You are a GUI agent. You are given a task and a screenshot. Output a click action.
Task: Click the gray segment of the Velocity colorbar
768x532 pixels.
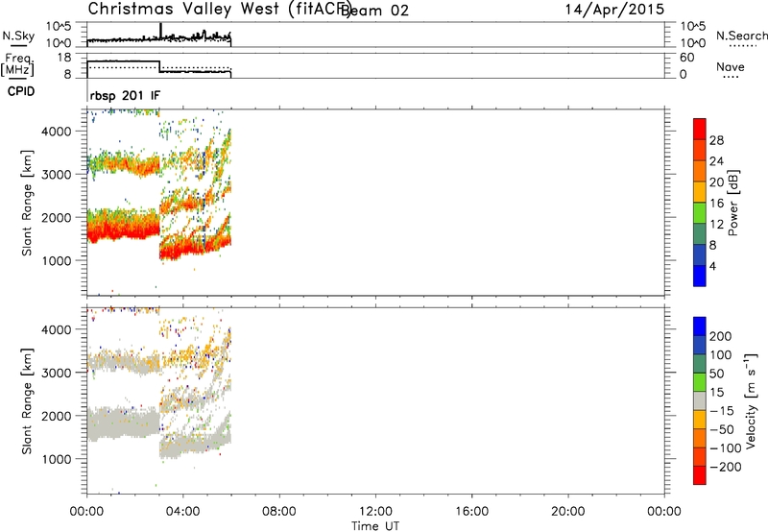tap(700, 400)
